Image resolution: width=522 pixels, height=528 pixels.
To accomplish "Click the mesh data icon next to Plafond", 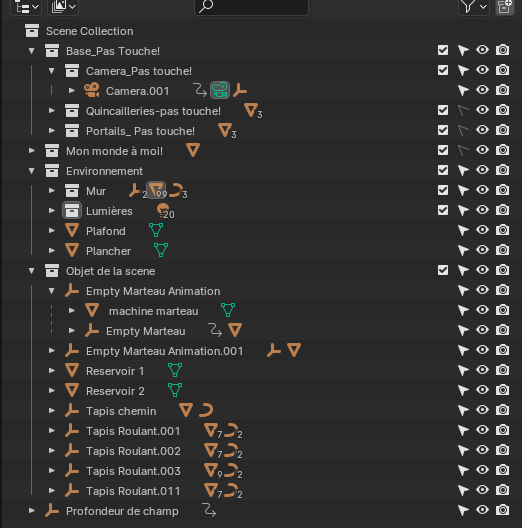I will [x=156, y=230].
